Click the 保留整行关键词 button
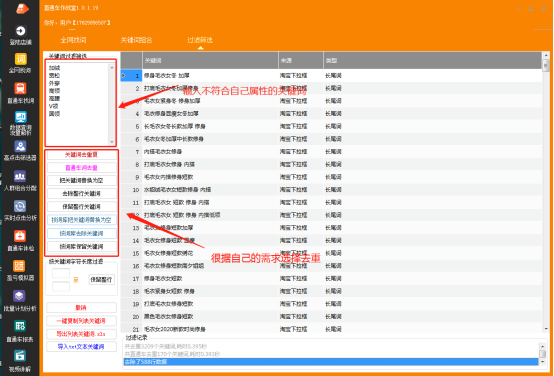 click(81, 207)
